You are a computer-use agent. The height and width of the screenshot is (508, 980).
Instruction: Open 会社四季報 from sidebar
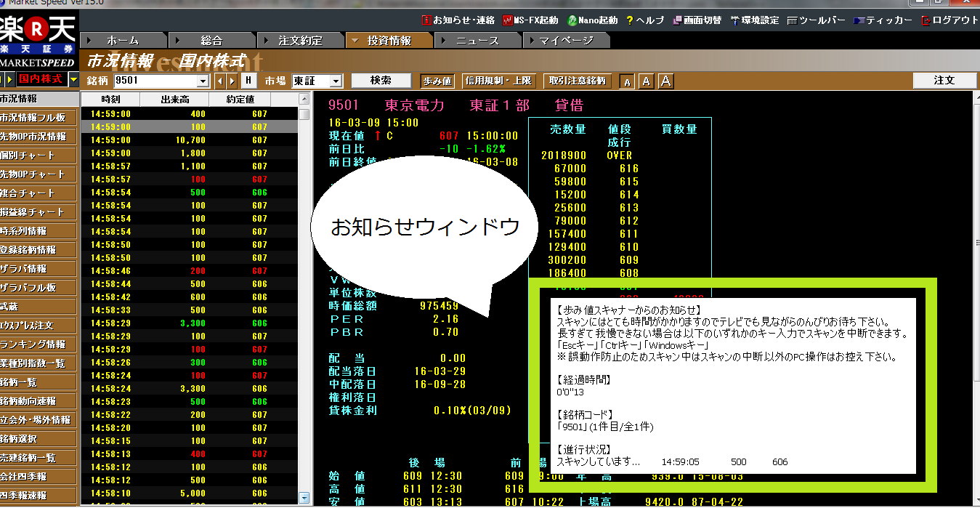(39, 477)
